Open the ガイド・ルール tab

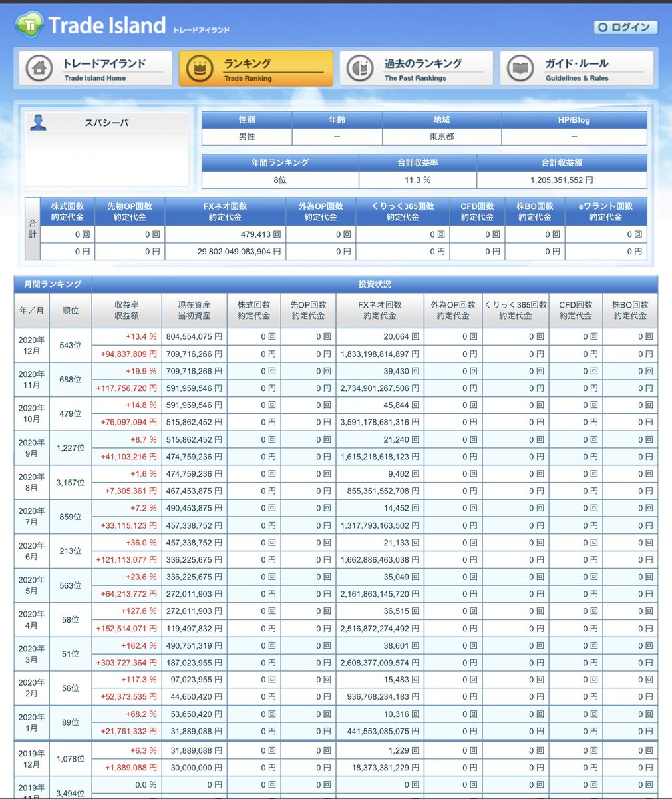point(577,69)
